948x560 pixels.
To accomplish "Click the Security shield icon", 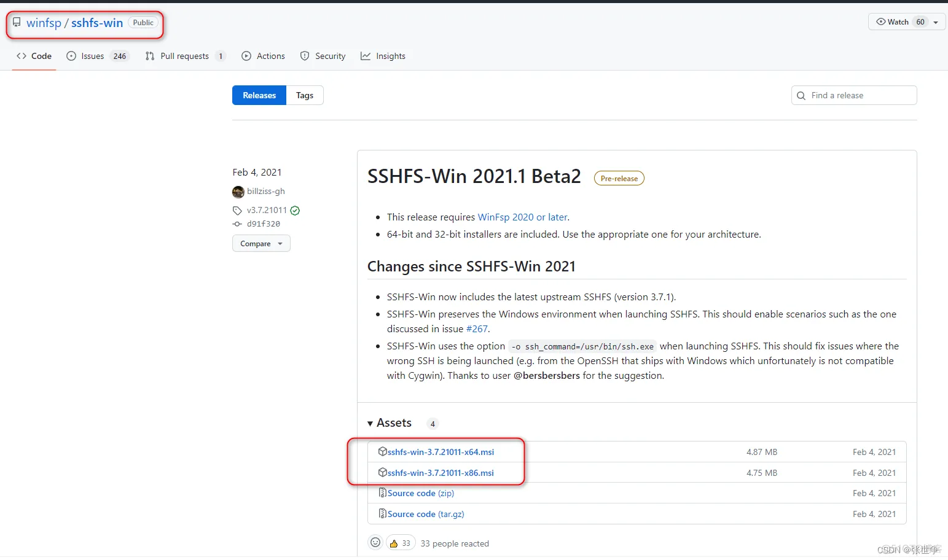I will (x=305, y=56).
